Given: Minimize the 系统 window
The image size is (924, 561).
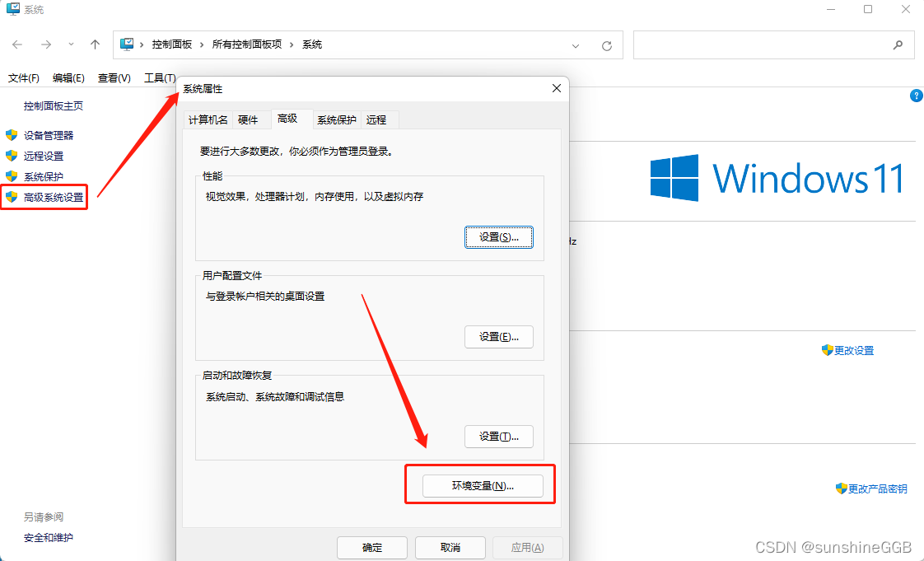Looking at the screenshot, I should tap(831, 9).
